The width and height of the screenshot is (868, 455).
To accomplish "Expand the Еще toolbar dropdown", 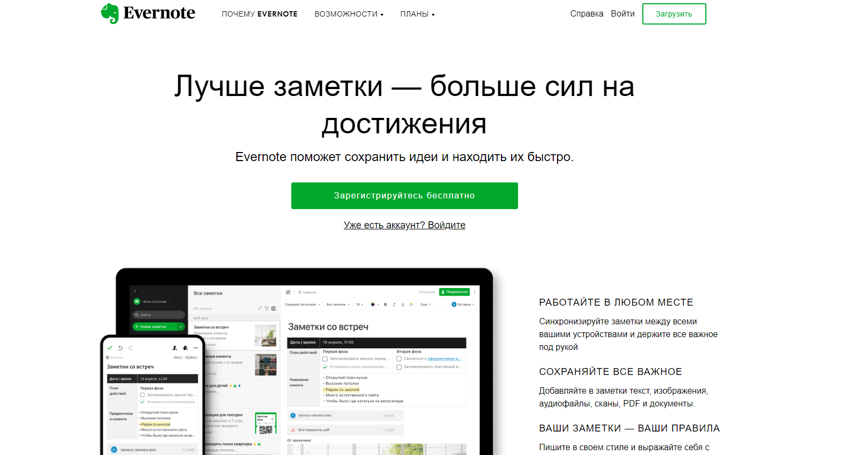I will (x=425, y=305).
